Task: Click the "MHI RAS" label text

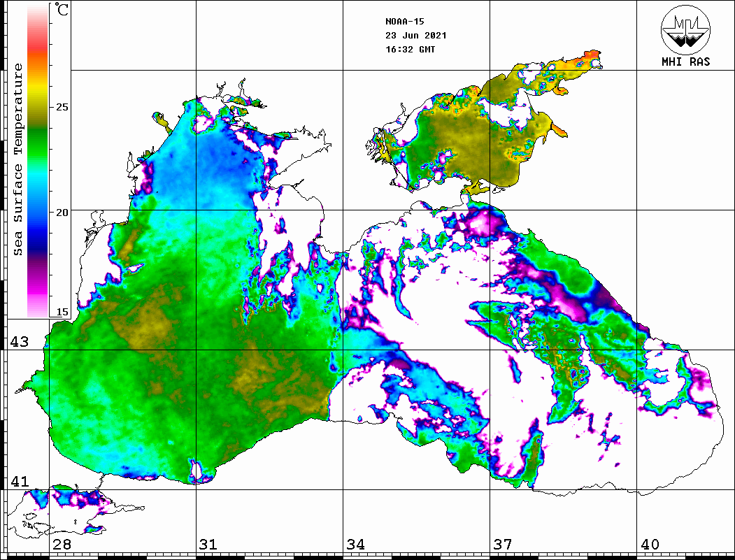Action: 686,62
